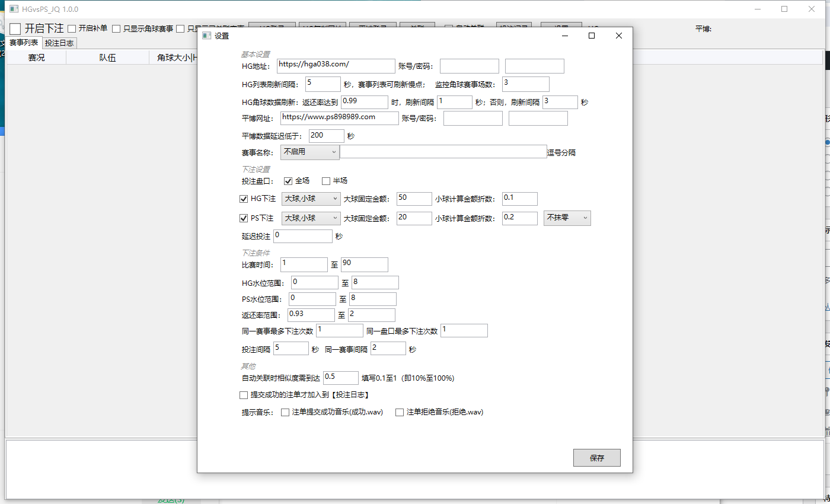Toggle the 开启补单 checkbox
830x504 pixels.
pyautogui.click(x=72, y=28)
